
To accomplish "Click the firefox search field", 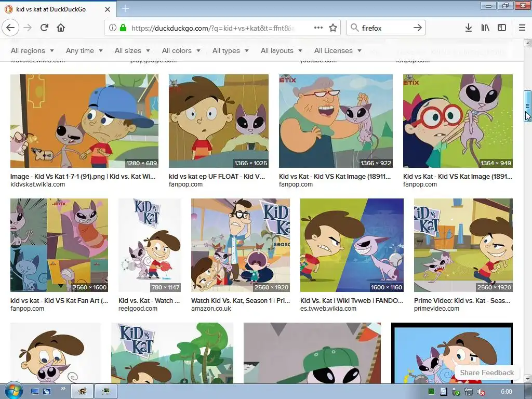I will click(x=385, y=28).
